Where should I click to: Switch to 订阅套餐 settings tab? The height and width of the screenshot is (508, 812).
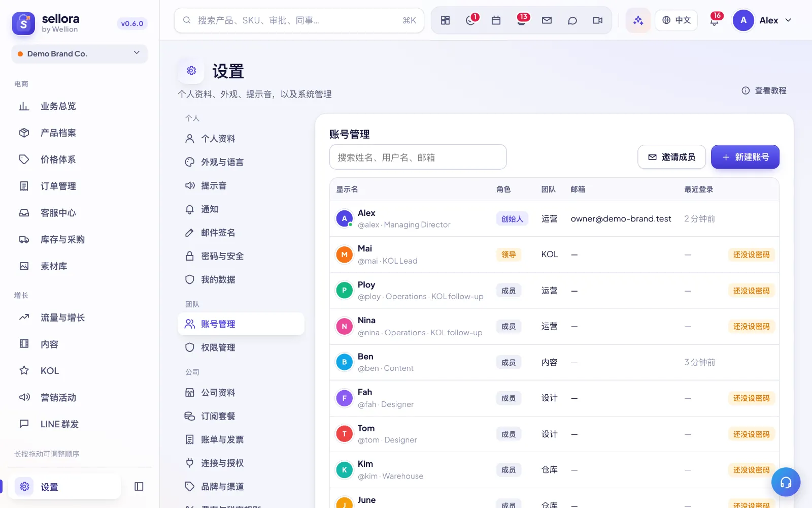click(x=241, y=416)
